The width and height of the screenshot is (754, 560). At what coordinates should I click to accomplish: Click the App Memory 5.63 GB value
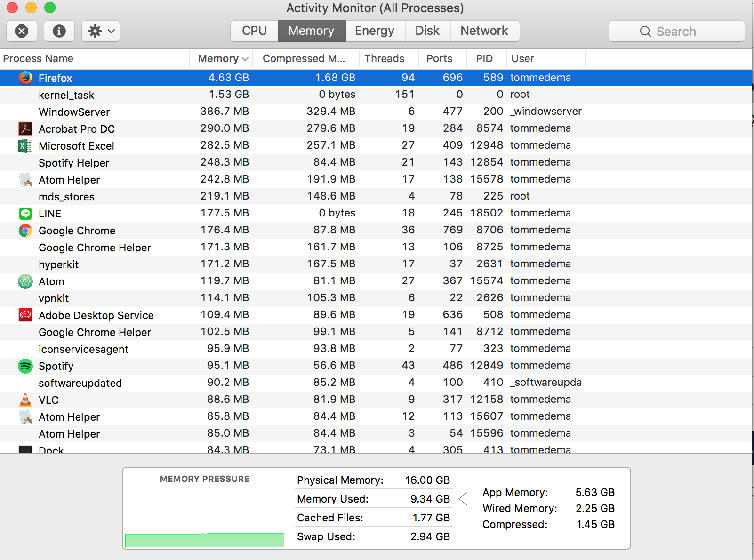(595, 492)
